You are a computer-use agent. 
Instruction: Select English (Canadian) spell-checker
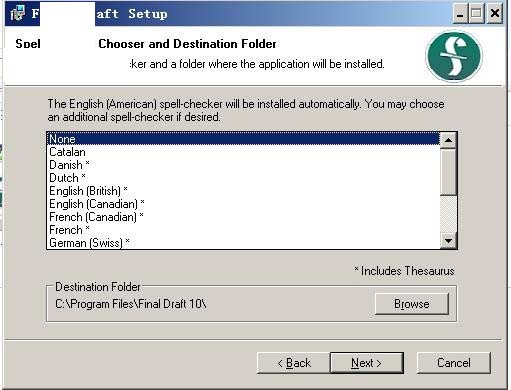[244, 204]
